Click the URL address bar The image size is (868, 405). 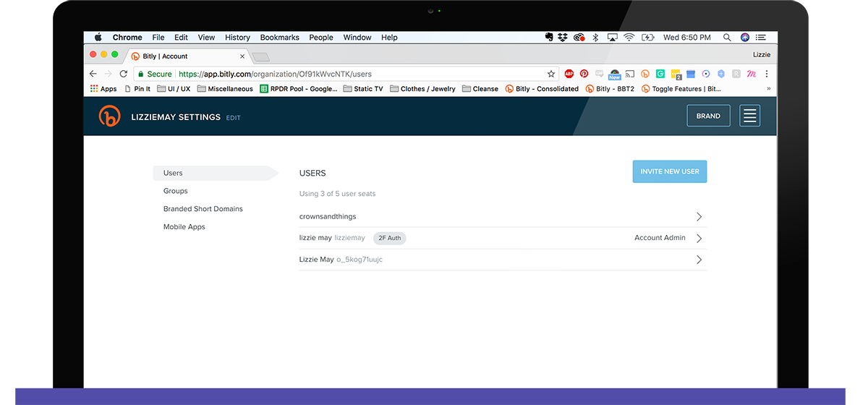[x=347, y=74]
